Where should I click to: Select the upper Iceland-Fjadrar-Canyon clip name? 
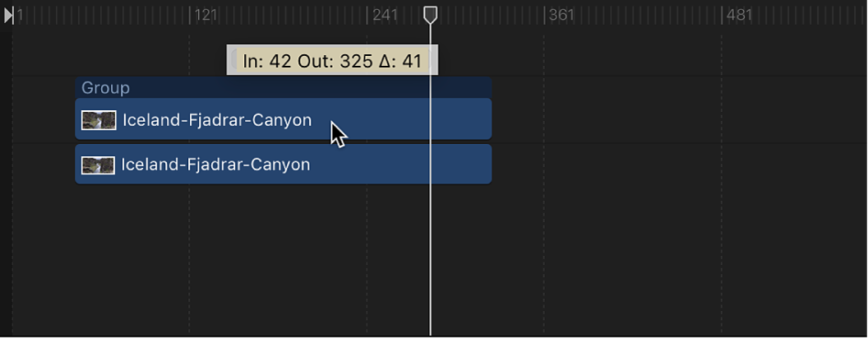click(217, 120)
